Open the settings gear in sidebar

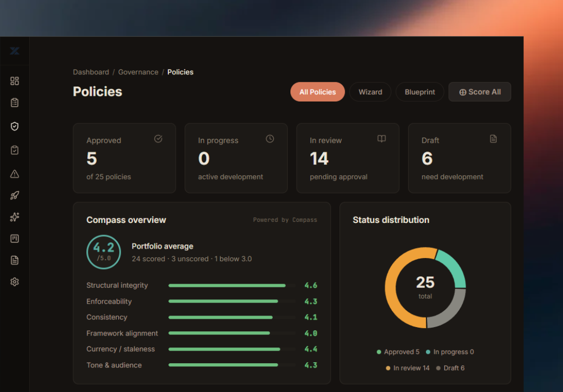click(x=14, y=282)
